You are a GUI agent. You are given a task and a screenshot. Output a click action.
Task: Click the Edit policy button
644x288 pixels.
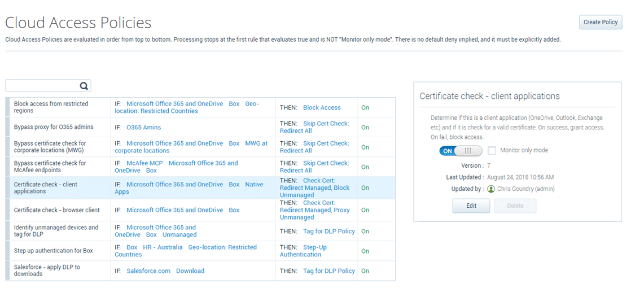471,206
